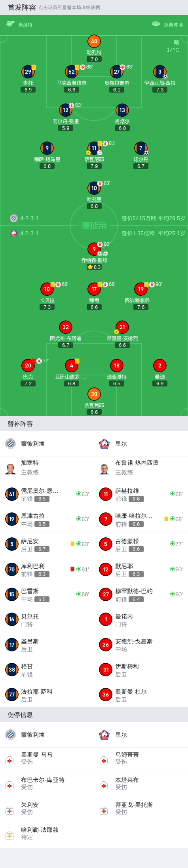This screenshot has height=868, width=188.
Task: Tap 巴克 number 20 player icon
Action: pyautogui.click(x=28, y=365)
